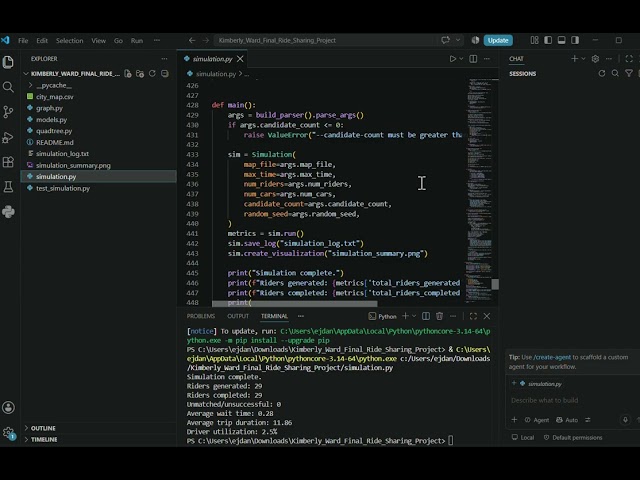Kill terminal with trash icon

coord(439,316)
